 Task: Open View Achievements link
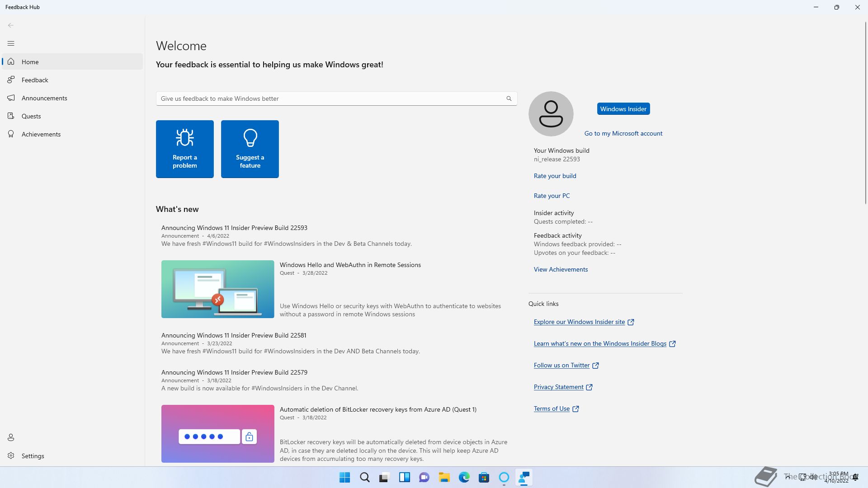[561, 269]
